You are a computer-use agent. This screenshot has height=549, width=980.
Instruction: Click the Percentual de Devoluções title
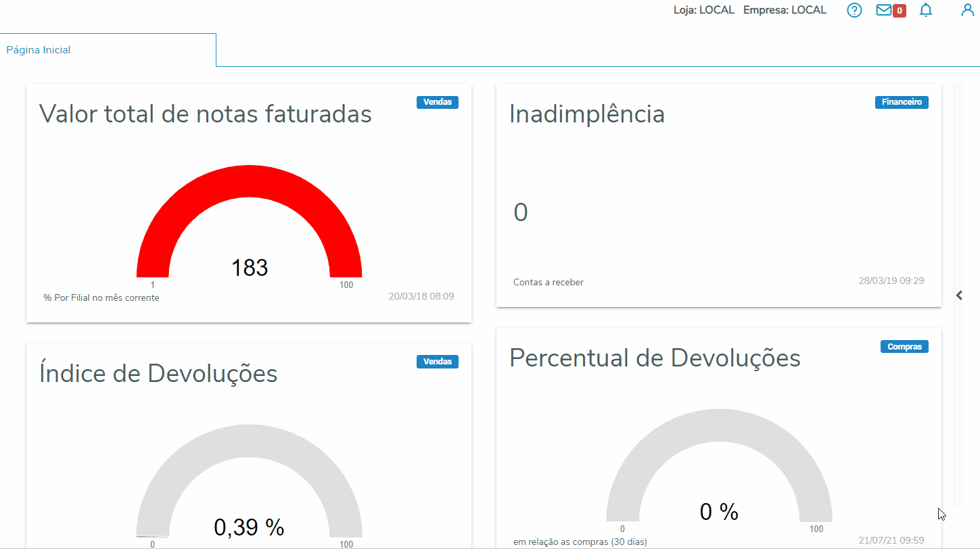(x=655, y=358)
